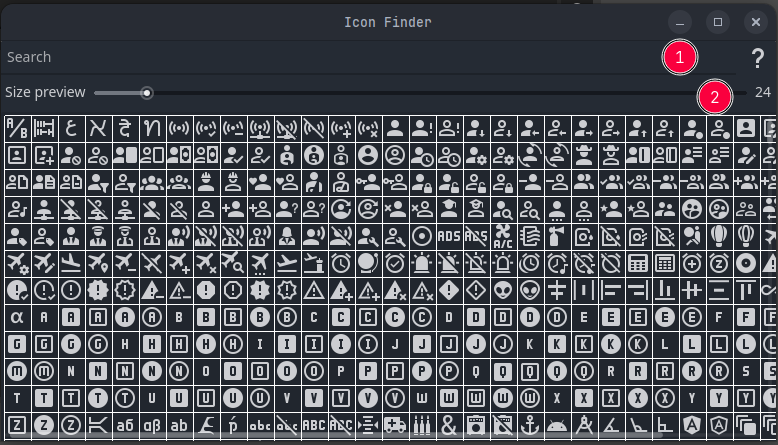Select the airplane takeoff icon
This screenshot has height=445, width=778.
287,263
